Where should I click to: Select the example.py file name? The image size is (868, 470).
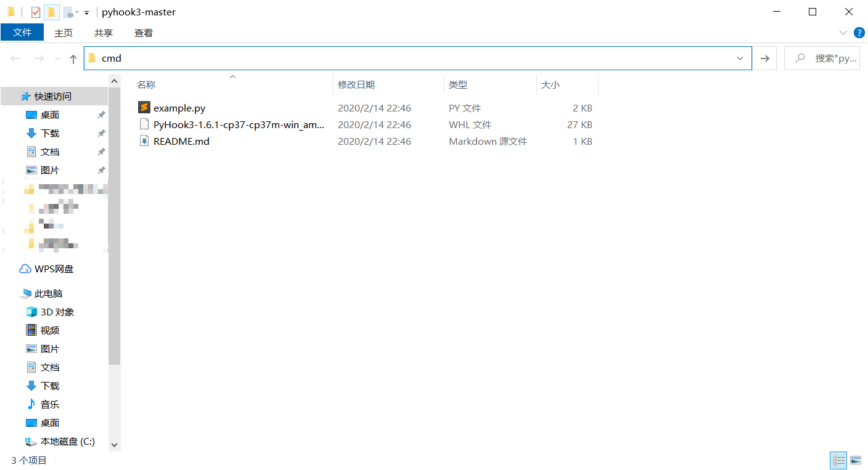pos(179,108)
